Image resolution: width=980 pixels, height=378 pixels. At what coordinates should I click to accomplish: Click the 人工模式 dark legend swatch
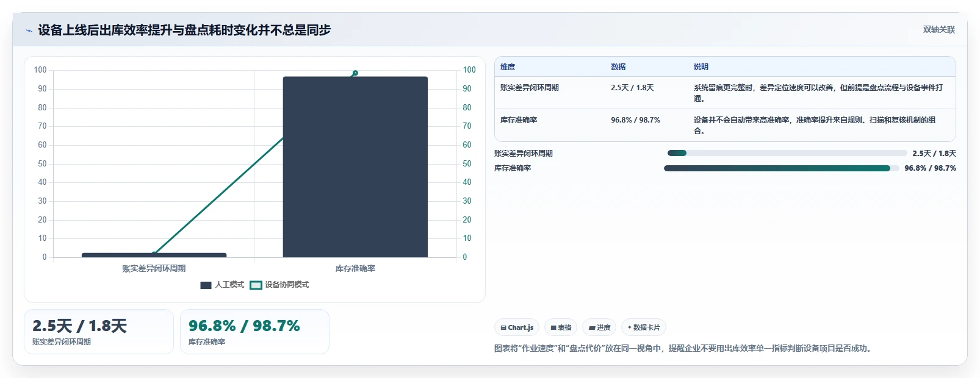point(206,285)
